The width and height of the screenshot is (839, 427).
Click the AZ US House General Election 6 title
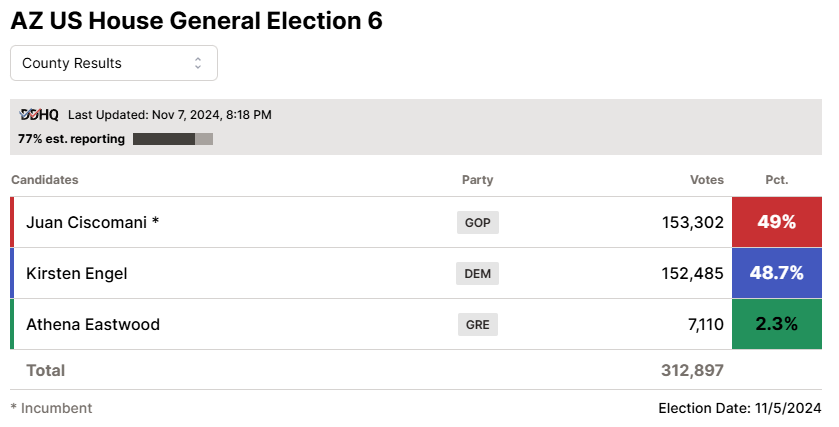point(197,21)
